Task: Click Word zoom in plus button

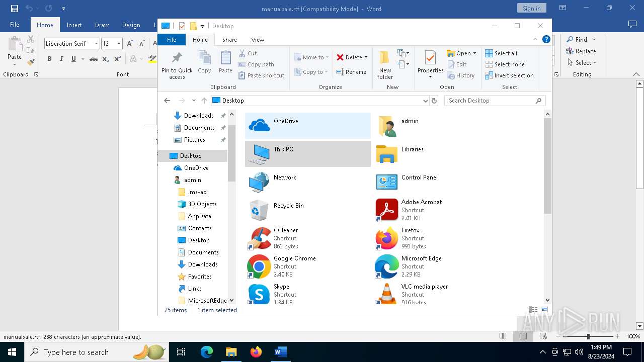Action: (x=618, y=336)
